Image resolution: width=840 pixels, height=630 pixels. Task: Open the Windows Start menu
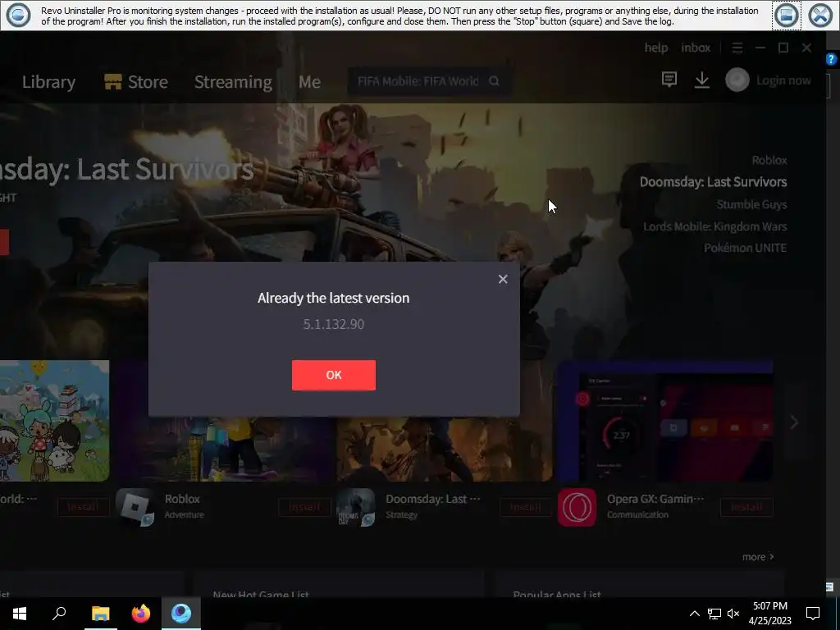click(20, 614)
